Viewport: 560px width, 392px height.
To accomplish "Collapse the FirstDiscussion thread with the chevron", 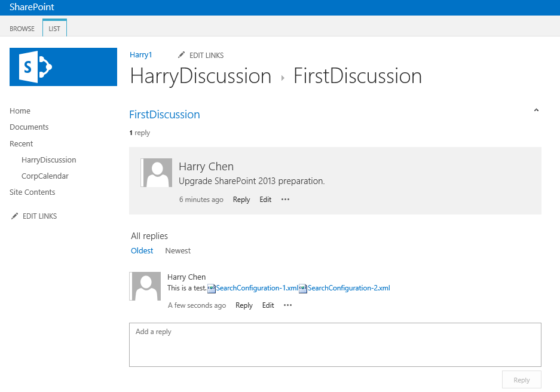I will (536, 110).
